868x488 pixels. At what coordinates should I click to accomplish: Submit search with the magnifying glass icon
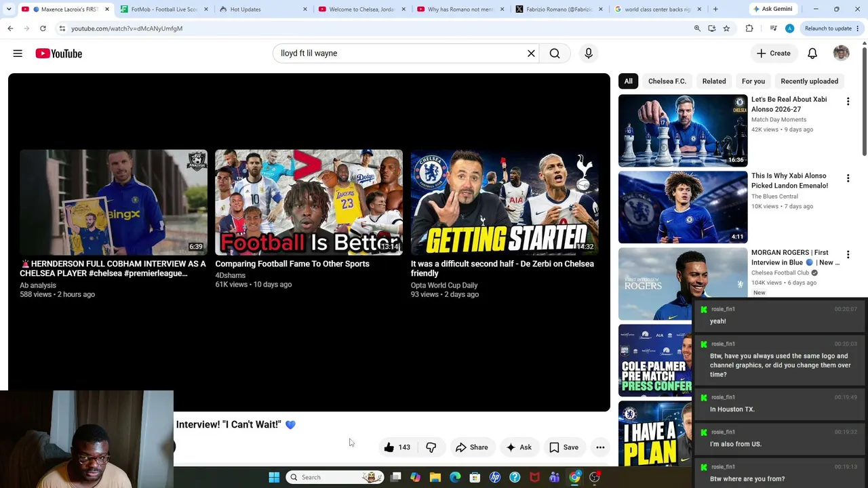(x=555, y=54)
